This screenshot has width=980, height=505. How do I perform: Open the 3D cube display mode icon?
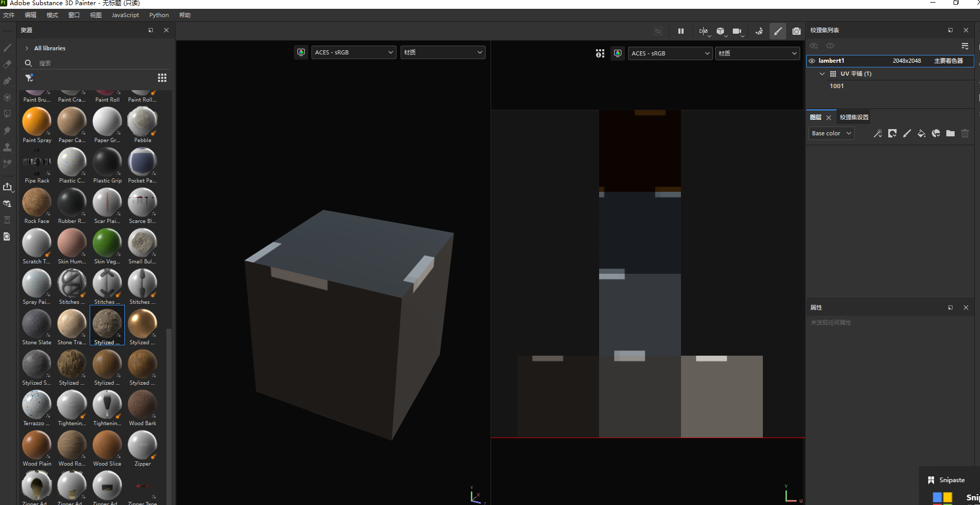[x=720, y=31]
